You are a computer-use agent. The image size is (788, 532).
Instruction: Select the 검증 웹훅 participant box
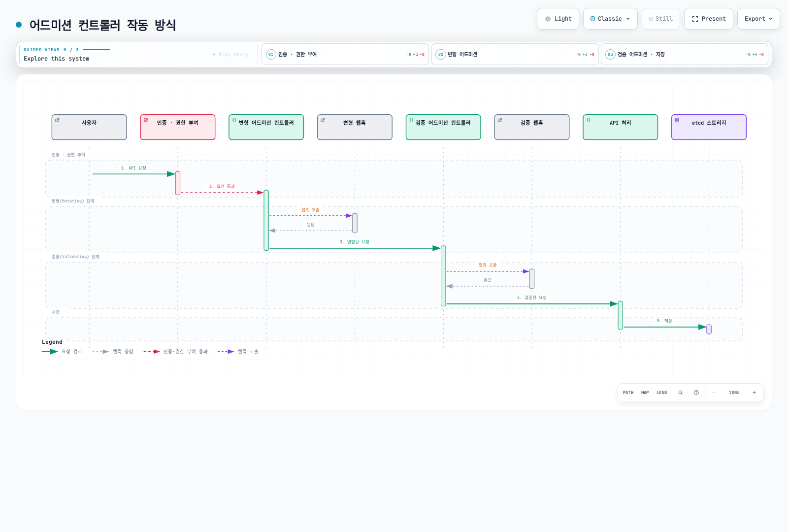[532, 127]
